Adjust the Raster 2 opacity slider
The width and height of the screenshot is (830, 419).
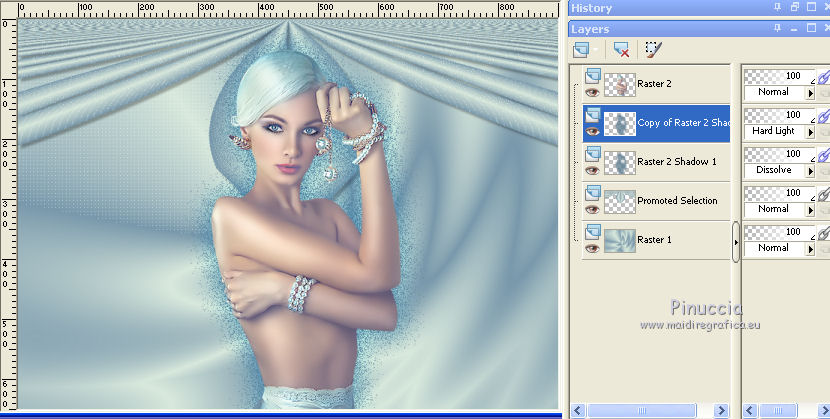pos(779,77)
